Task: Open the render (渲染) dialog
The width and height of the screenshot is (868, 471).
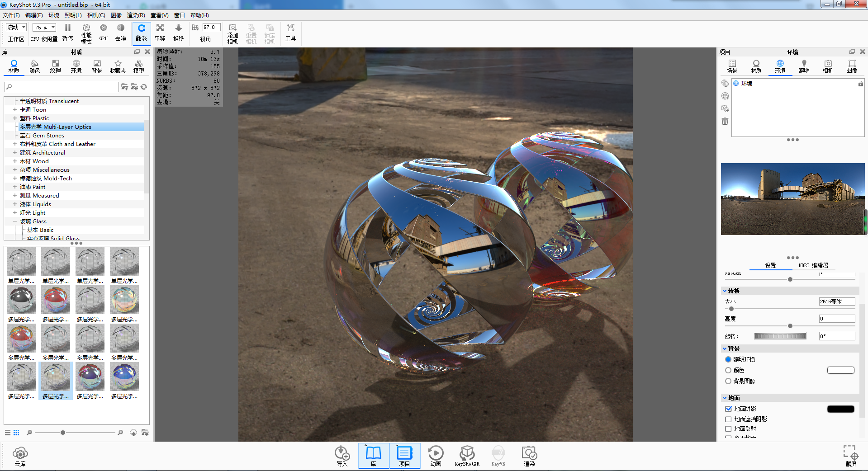Action: tap(529, 456)
